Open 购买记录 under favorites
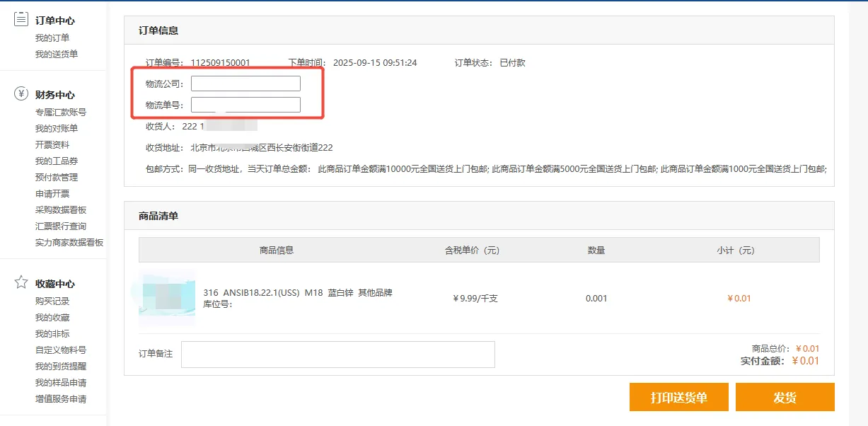Image resolution: width=868 pixels, height=426 pixels. [x=52, y=301]
